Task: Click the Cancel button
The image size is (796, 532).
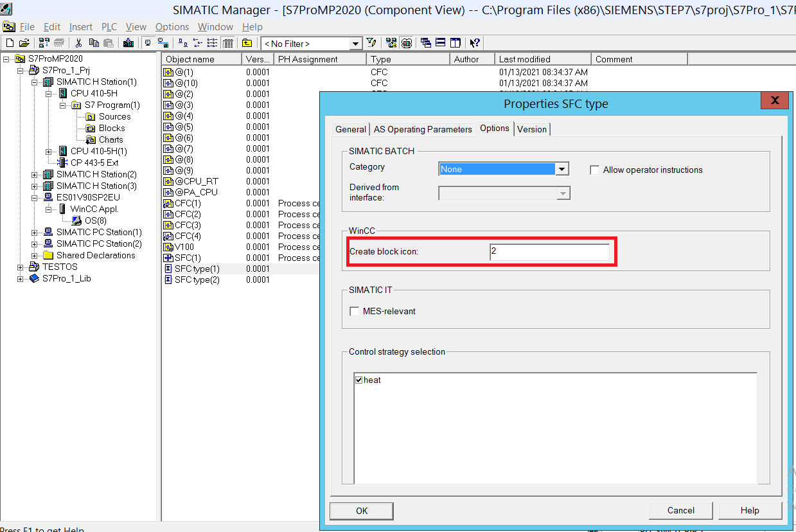Action: point(681,511)
